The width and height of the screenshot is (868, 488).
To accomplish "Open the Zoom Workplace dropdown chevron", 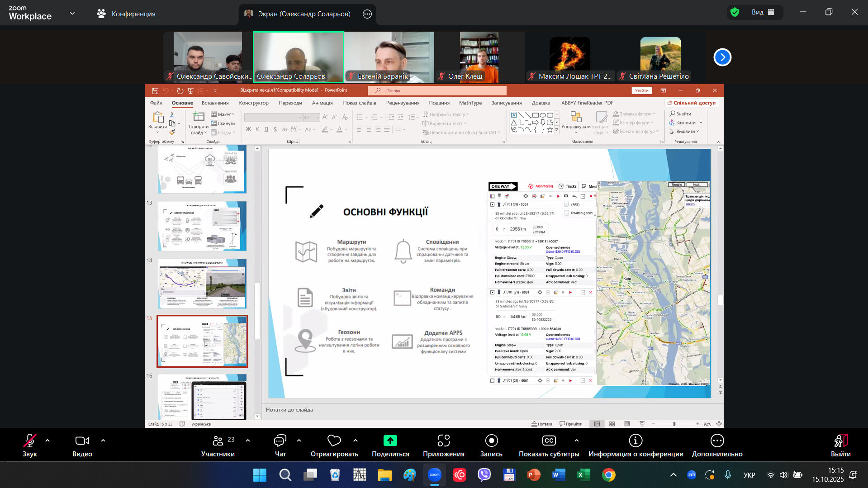I will [x=72, y=14].
